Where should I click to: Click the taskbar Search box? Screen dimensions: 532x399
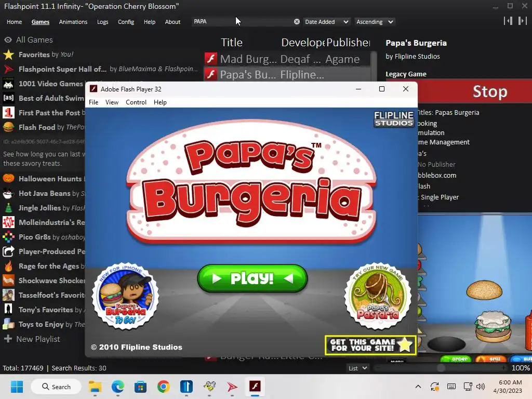[x=56, y=387]
